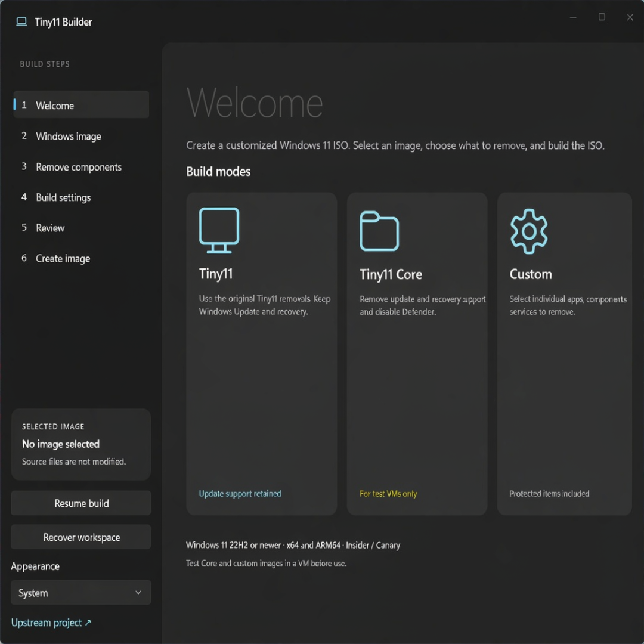Switch to Remove components step
Screen dimensions: 644x644
[81, 167]
